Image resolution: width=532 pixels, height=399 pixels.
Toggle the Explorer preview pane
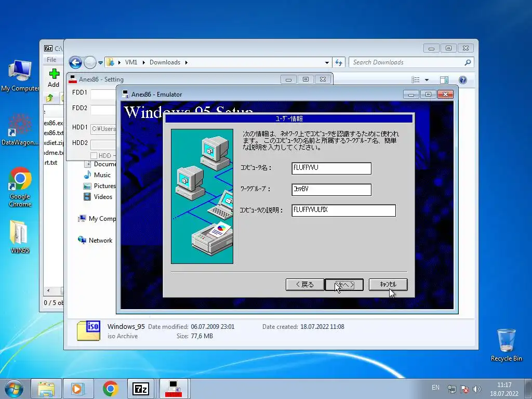pos(444,79)
